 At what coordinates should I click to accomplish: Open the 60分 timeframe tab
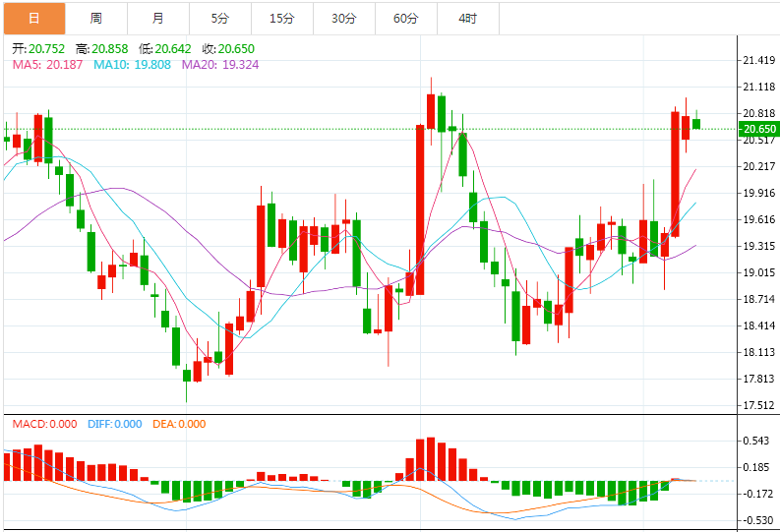pos(406,19)
